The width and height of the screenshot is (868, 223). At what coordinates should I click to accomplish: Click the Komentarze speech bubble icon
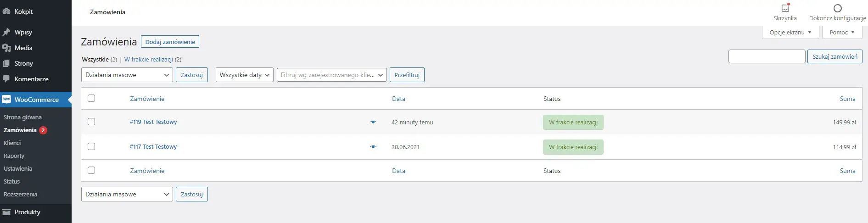point(6,79)
